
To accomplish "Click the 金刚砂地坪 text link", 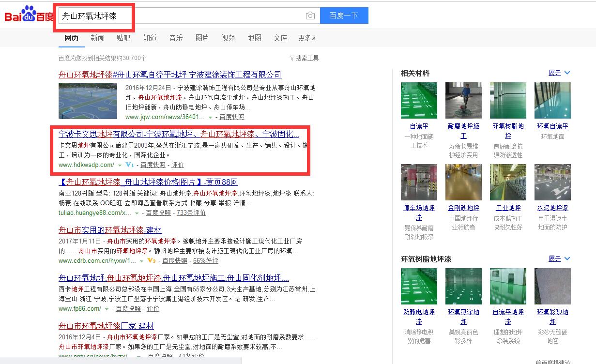I will tap(463, 208).
